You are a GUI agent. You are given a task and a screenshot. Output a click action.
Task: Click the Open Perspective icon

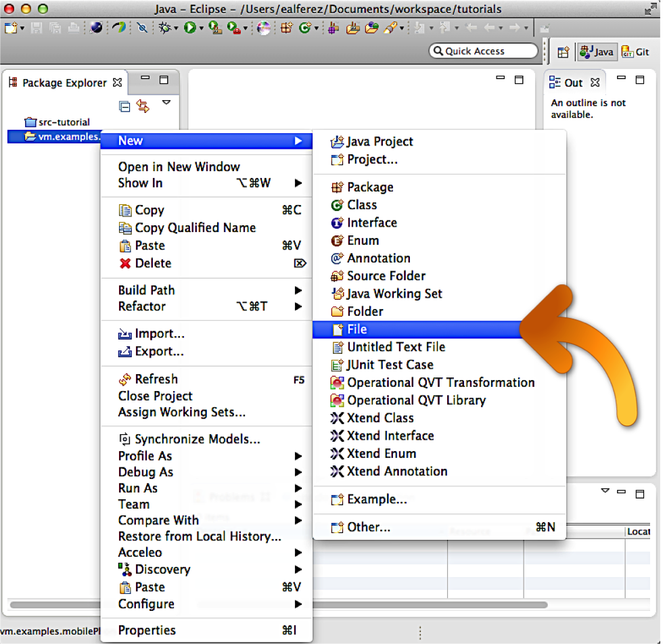point(563,52)
